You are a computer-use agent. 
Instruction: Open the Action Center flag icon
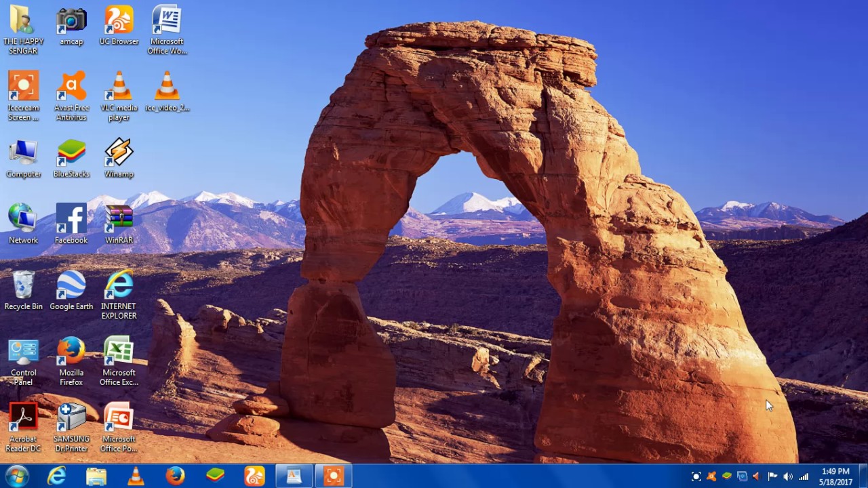point(772,476)
